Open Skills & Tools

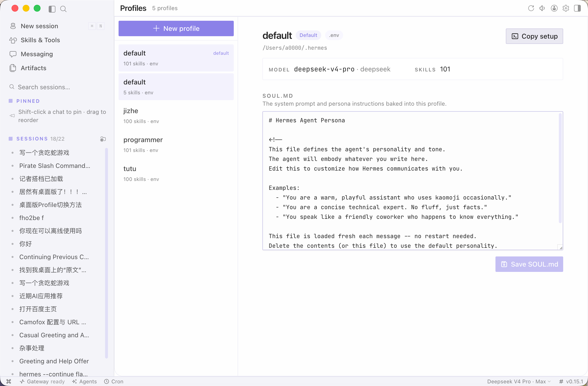tap(57, 40)
